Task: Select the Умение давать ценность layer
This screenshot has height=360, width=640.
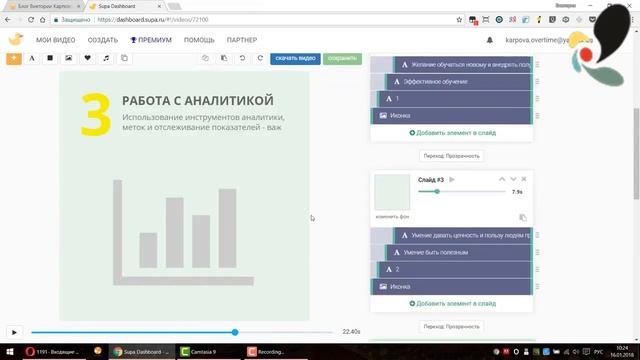Action: (x=462, y=235)
